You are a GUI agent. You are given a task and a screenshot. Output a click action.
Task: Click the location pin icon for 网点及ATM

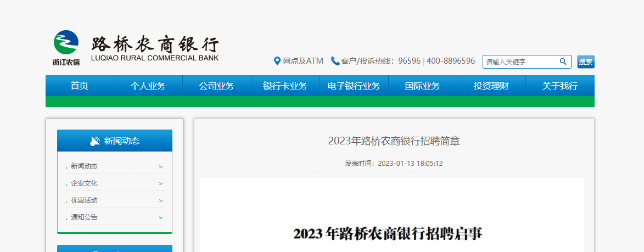(x=277, y=61)
